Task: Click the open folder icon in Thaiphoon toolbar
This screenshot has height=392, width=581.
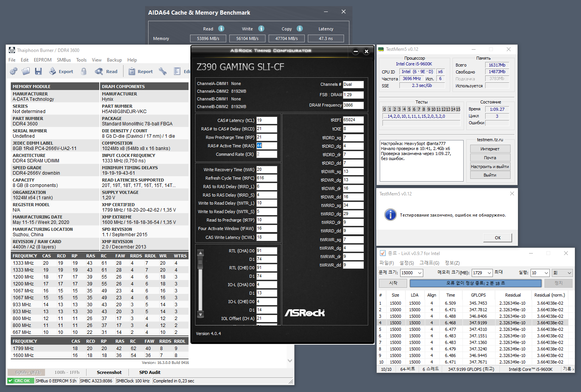Action: point(26,71)
